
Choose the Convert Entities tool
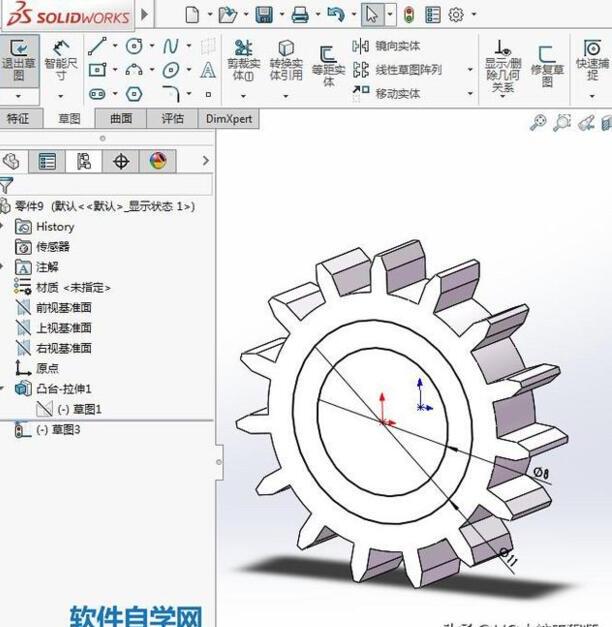pyautogui.click(x=286, y=62)
